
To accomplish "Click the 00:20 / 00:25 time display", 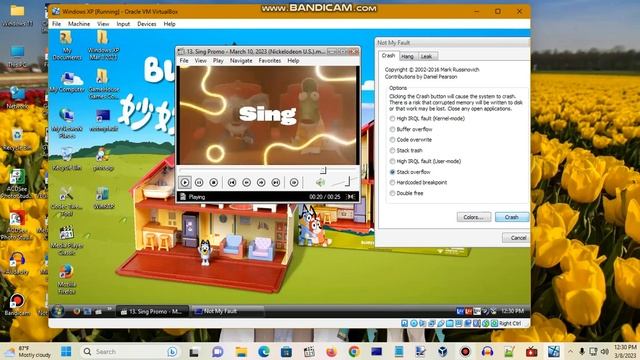I will [324, 197].
